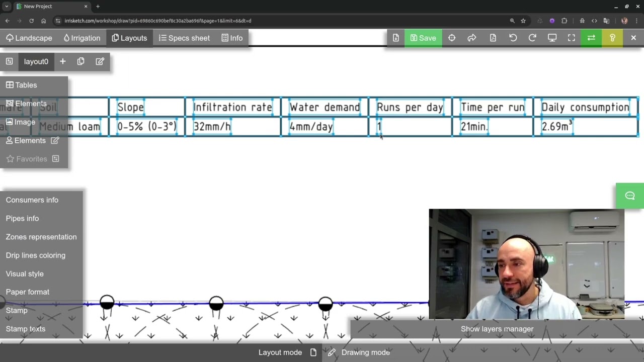Click the crosshair center-view icon

pos(452,38)
